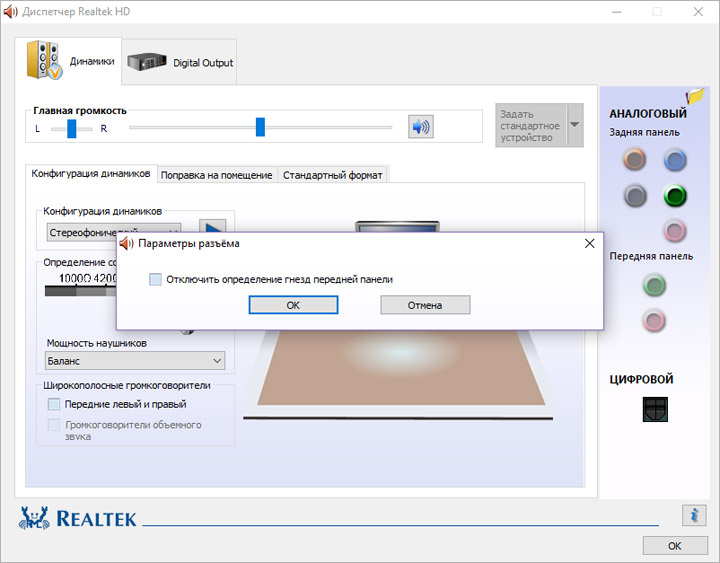
Task: Click the main volume slider handle
Action: [x=260, y=127]
